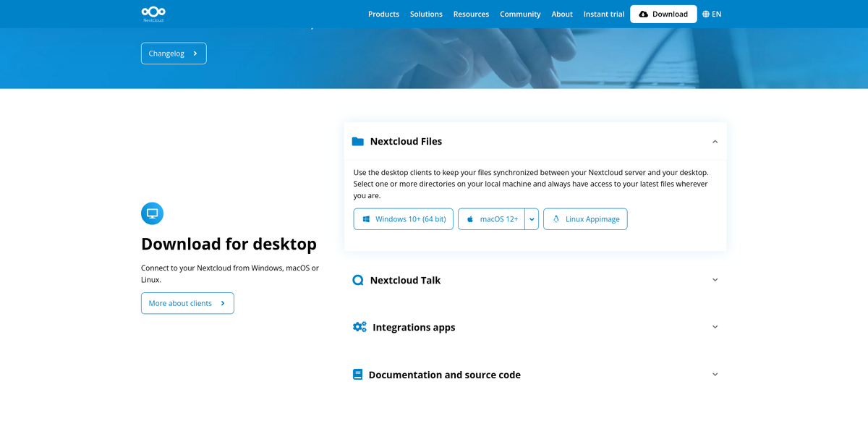Expand the Integrations apps section

[715, 326]
